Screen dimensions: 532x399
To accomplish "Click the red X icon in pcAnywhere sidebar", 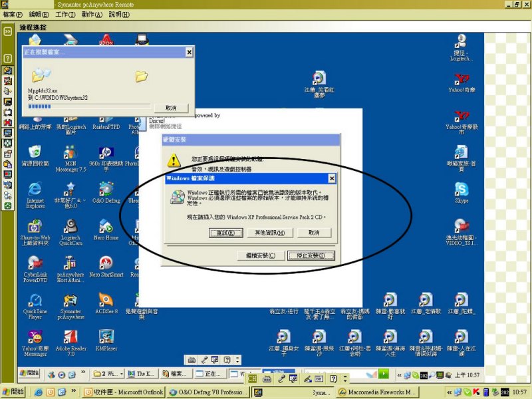I will coord(7,122).
